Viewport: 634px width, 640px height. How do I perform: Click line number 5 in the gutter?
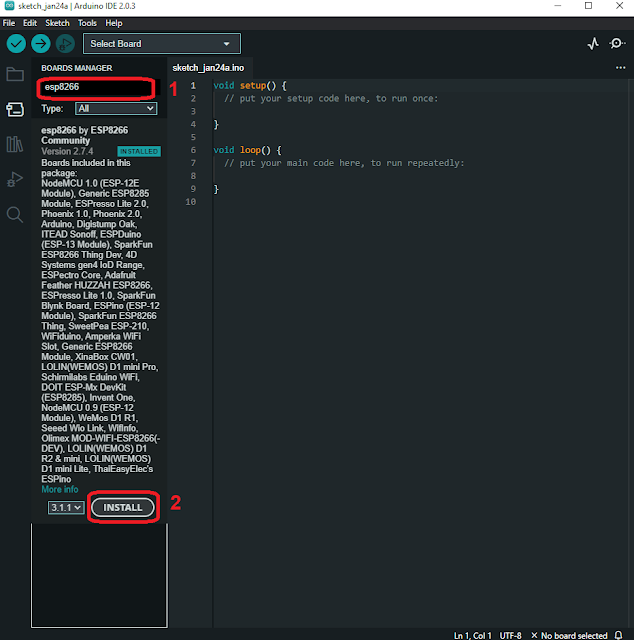click(193, 137)
